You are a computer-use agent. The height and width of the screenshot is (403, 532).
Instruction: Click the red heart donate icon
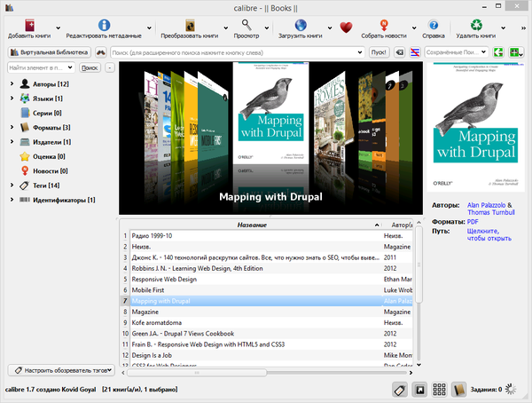347,27
